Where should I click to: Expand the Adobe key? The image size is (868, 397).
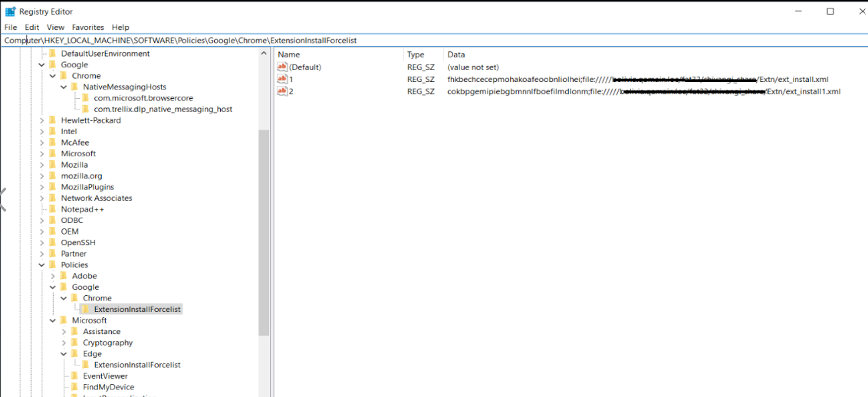click(x=53, y=276)
